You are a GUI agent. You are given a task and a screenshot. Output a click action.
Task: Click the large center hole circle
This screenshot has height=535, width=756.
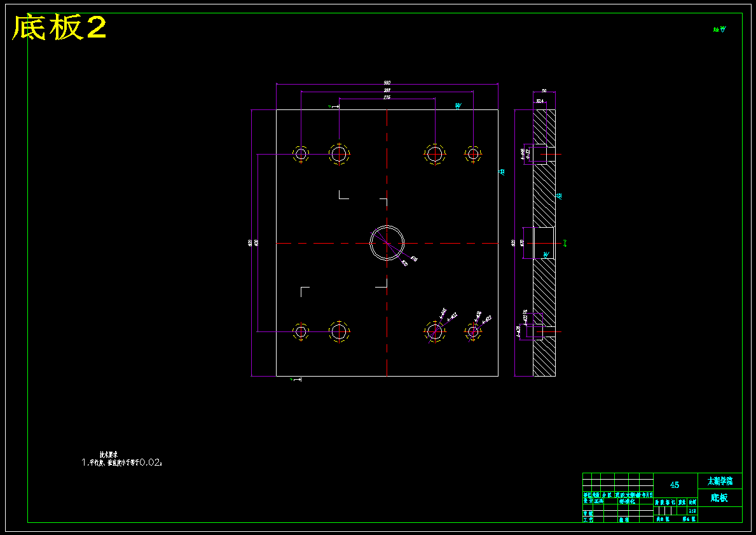387,242
